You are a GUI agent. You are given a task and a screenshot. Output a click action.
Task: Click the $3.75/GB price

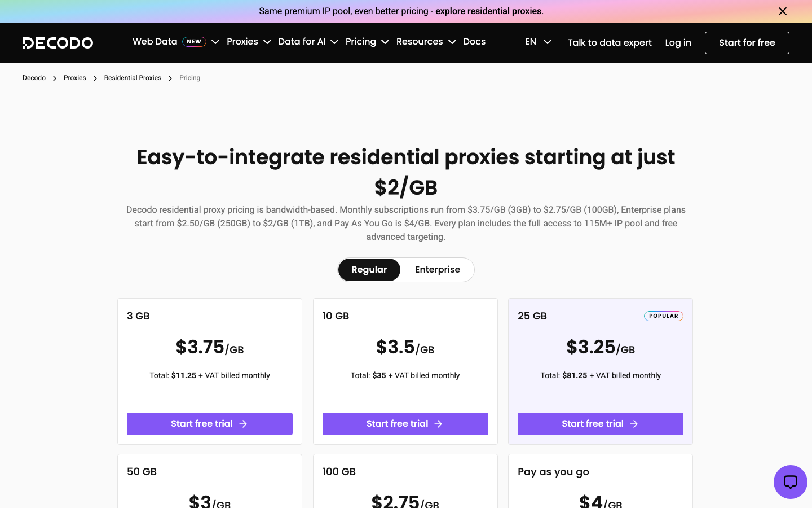pyautogui.click(x=210, y=347)
